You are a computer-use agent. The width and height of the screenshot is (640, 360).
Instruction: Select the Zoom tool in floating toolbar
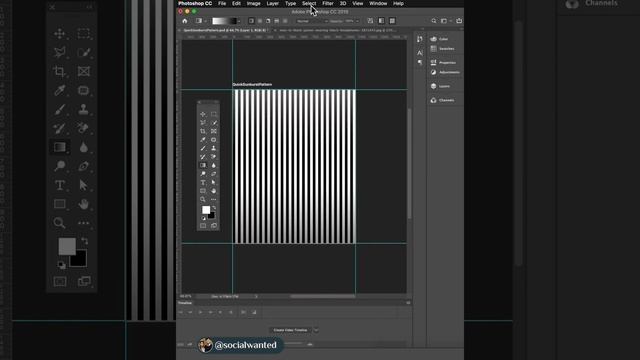point(203,200)
